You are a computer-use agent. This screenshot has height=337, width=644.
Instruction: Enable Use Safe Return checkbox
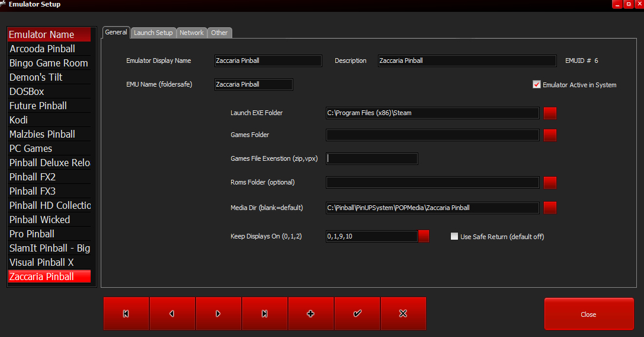pos(454,237)
